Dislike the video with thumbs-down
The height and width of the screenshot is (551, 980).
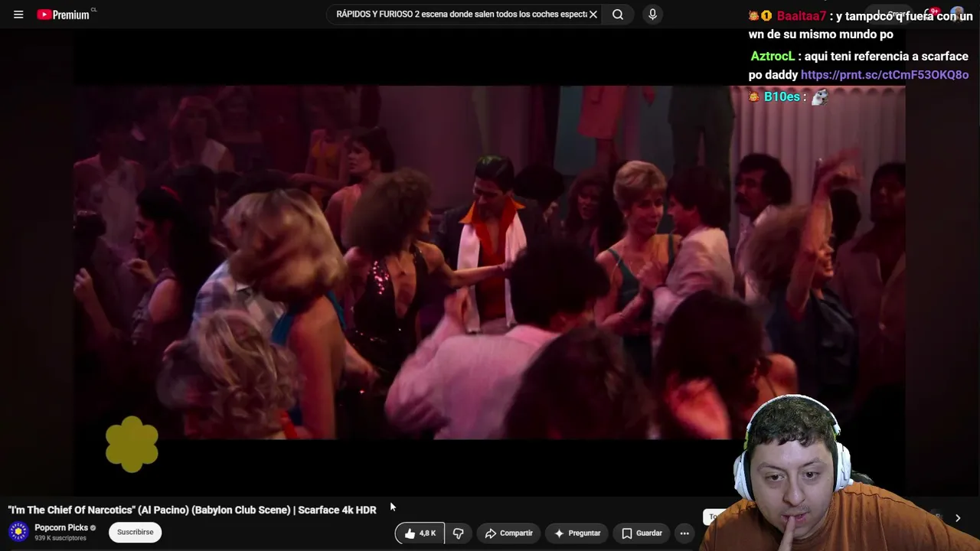point(458,533)
